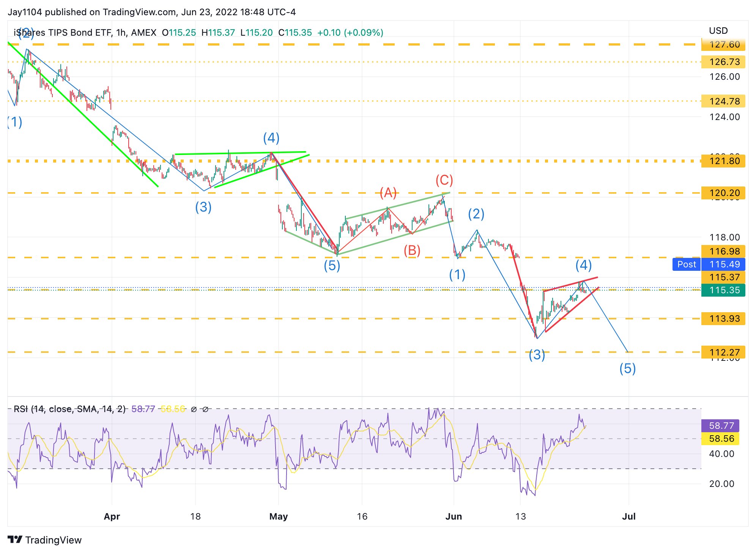
Task: Click the iShares TIPS Bond ETF title
Action: click(63, 33)
